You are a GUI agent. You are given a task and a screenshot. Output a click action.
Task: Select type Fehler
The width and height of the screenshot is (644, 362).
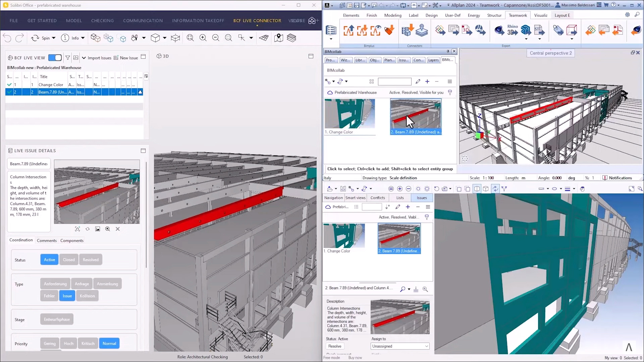49,296
